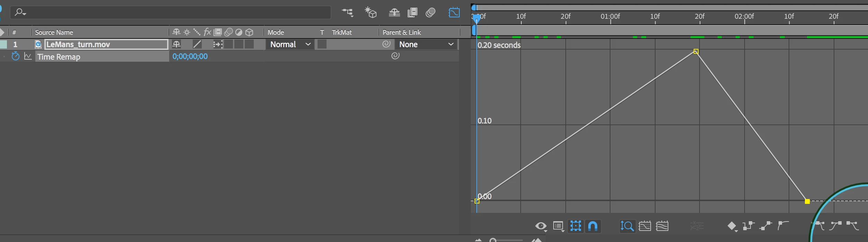Viewport: 868px width, 242px height.
Task: Convert selected keyframes to Linear
Action: (766, 226)
